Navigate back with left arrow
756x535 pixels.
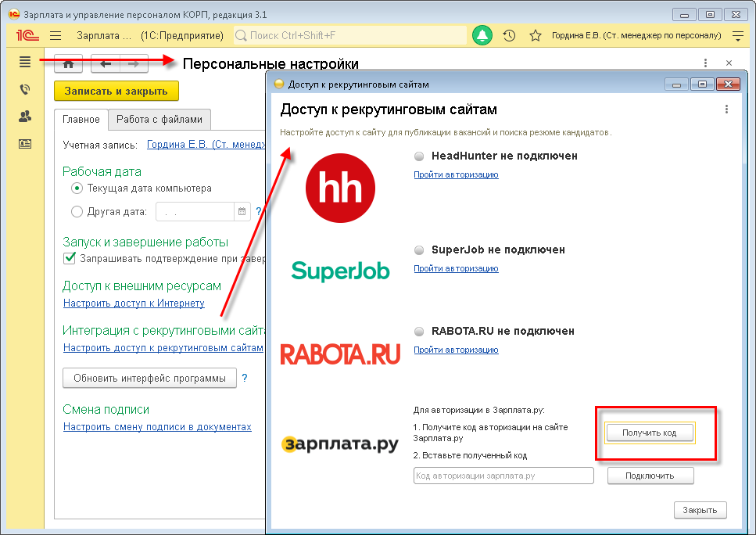coord(106,63)
